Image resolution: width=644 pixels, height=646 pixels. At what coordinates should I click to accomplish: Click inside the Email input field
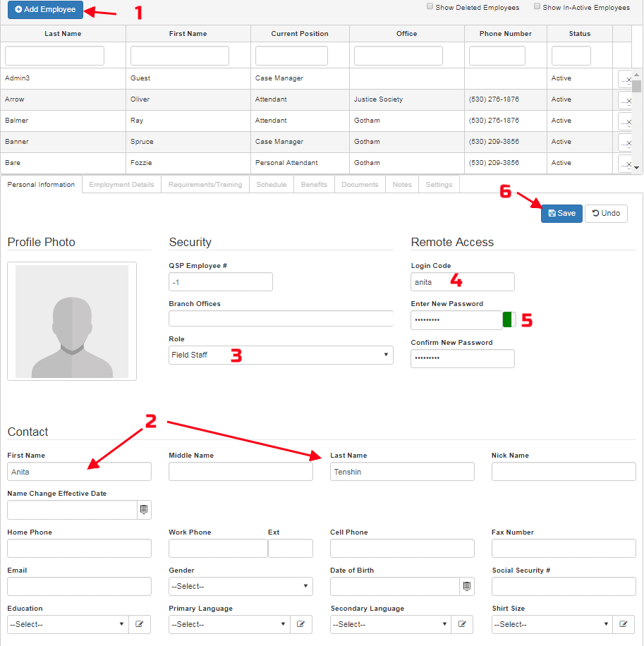[79, 585]
